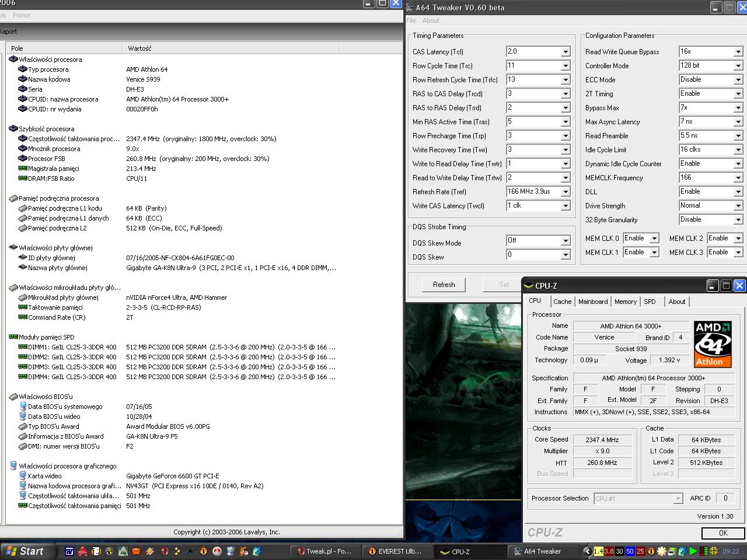Open the SPD tab in CPU-Z
The image size is (747, 560).
click(650, 302)
